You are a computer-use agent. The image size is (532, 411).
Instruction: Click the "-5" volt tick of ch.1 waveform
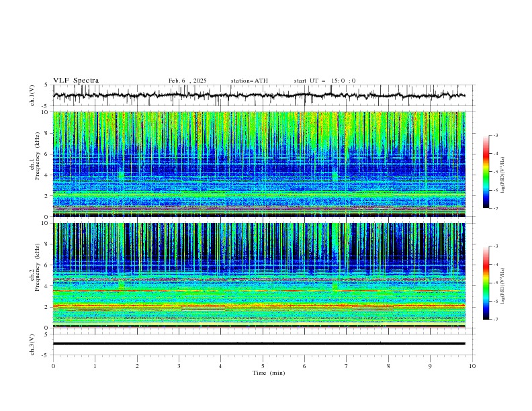click(x=45, y=106)
